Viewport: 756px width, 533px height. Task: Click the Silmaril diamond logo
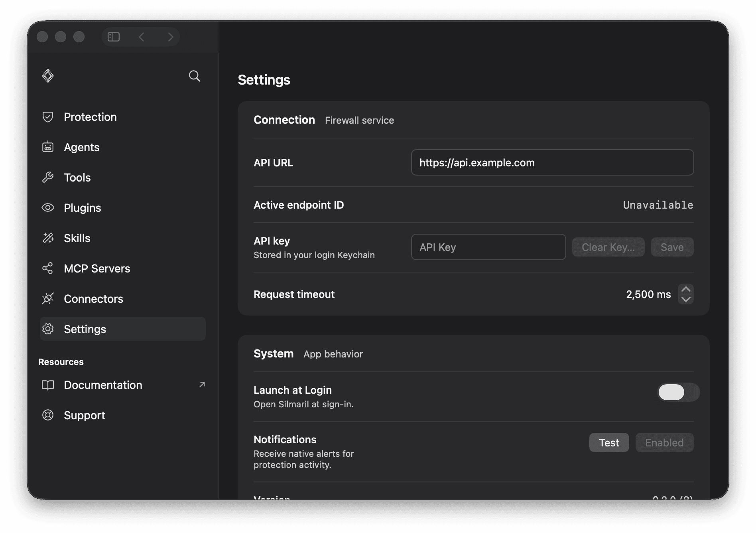pos(48,76)
